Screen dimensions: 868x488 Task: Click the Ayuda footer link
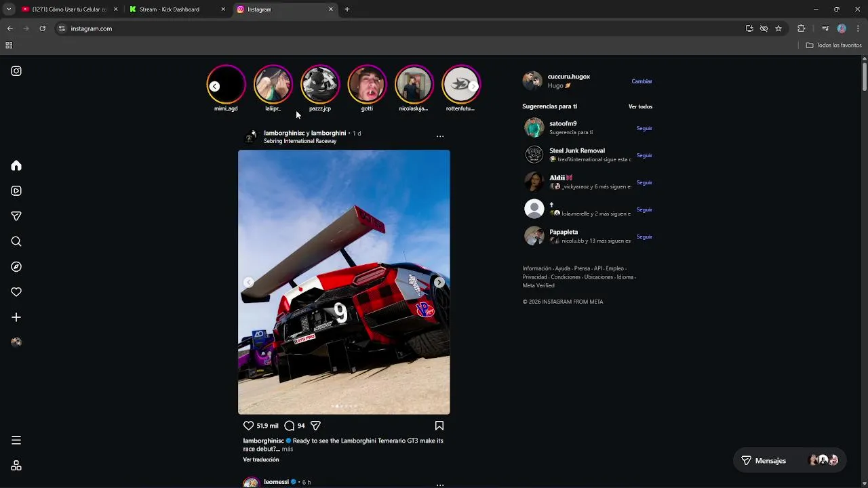(562, 268)
